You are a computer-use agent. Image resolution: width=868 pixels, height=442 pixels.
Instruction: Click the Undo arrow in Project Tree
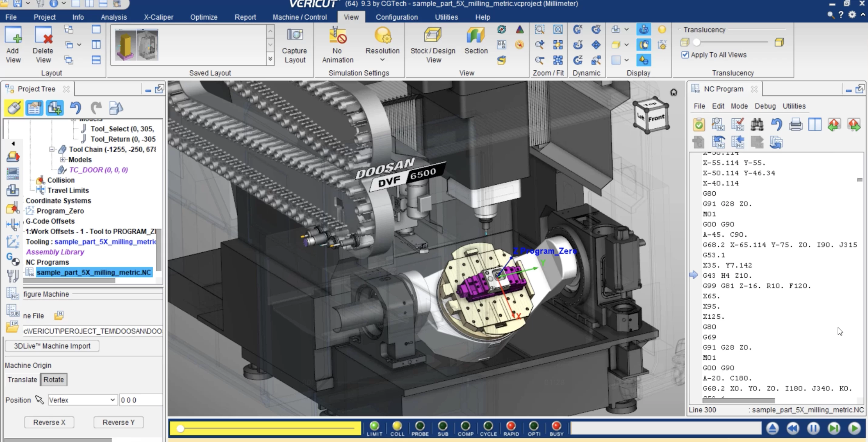click(x=76, y=108)
